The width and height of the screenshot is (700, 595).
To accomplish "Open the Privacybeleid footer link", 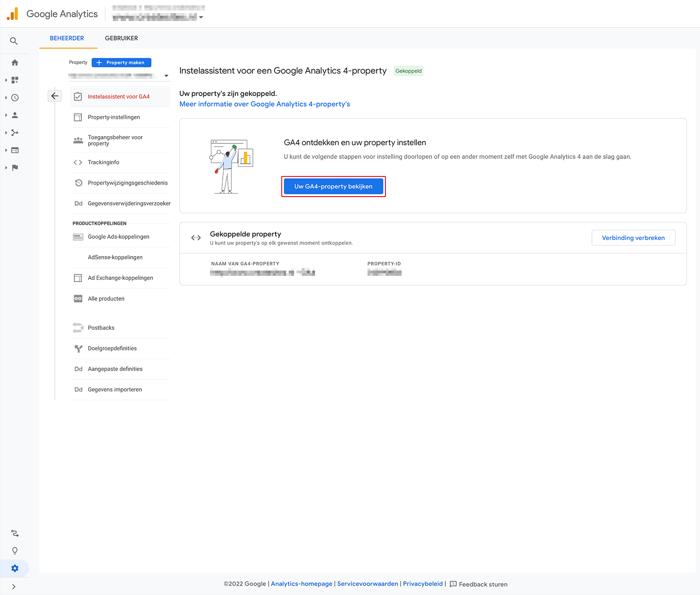I will [x=423, y=584].
